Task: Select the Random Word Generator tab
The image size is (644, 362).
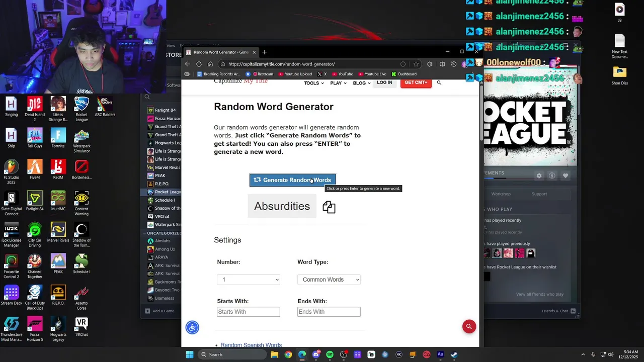Action: [221, 52]
